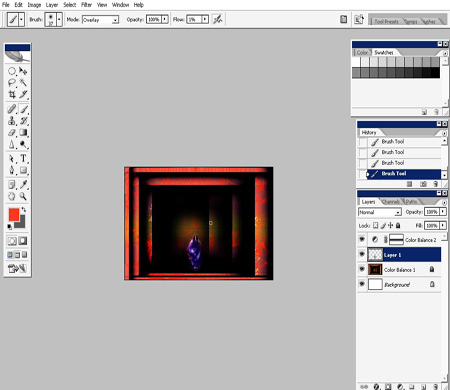Open the Opacity slider arrow in options bar

[165, 19]
